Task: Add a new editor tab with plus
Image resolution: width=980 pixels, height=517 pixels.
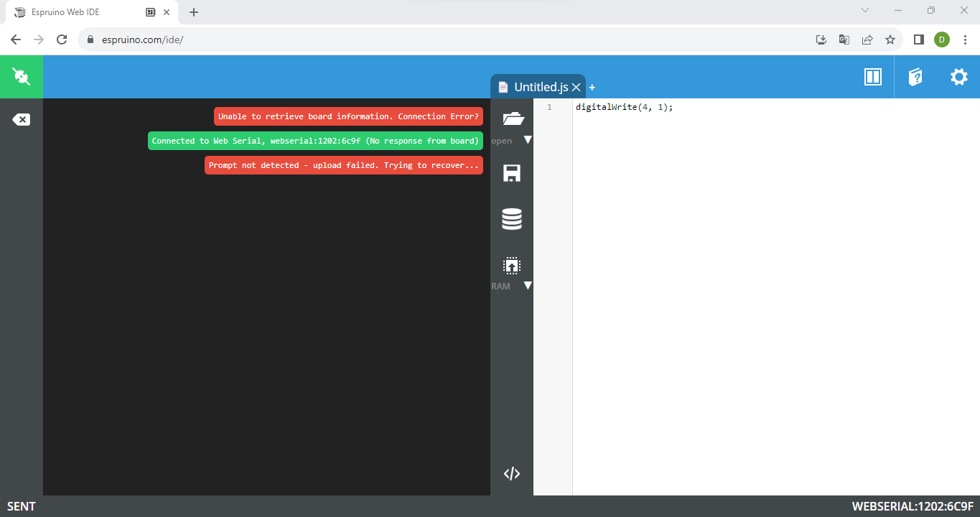Action: (592, 88)
